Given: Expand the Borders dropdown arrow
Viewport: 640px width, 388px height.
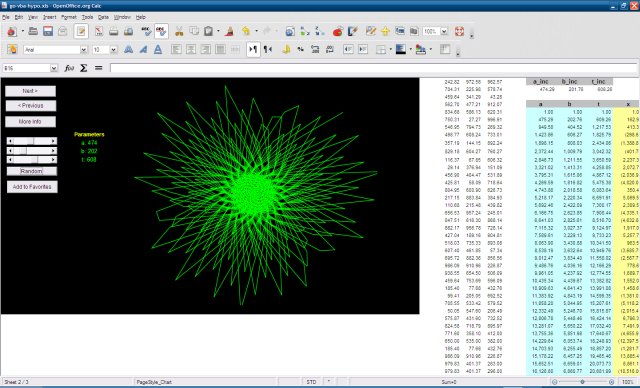Looking at the screenshot, I should pyautogui.click(x=391, y=49).
